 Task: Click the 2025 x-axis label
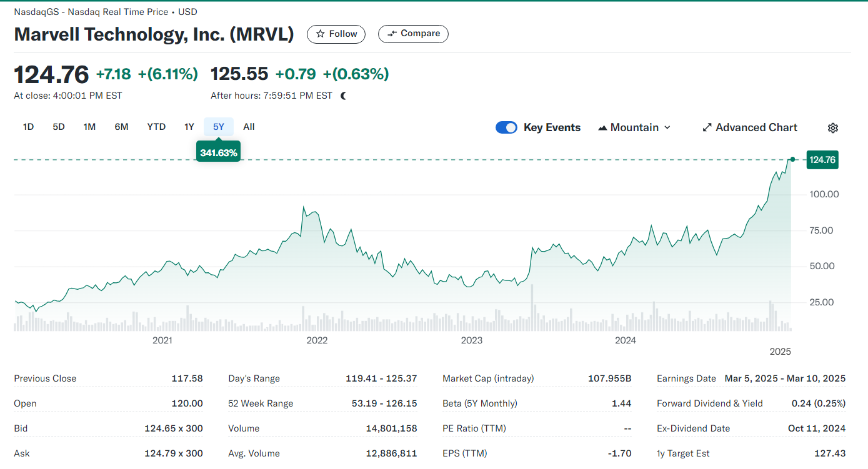tap(781, 352)
